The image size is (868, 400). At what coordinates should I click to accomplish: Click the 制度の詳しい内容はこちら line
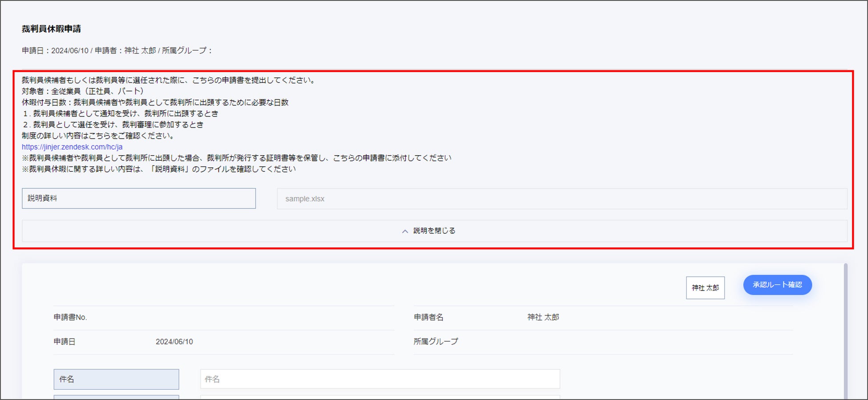98,136
